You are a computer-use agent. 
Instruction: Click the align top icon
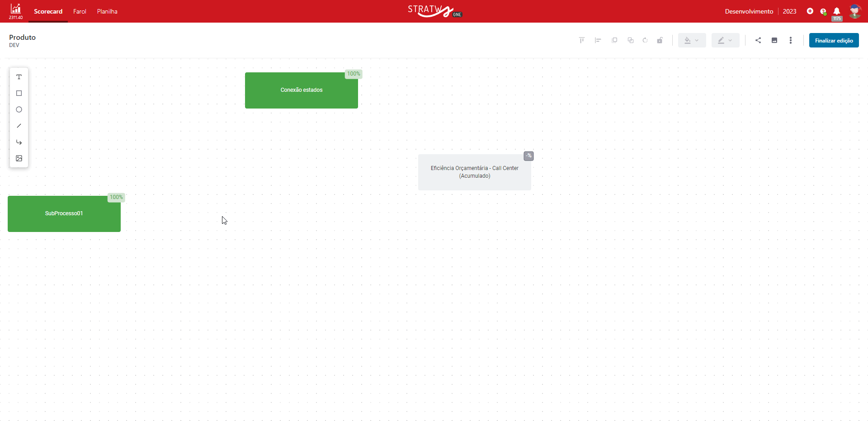(x=582, y=40)
